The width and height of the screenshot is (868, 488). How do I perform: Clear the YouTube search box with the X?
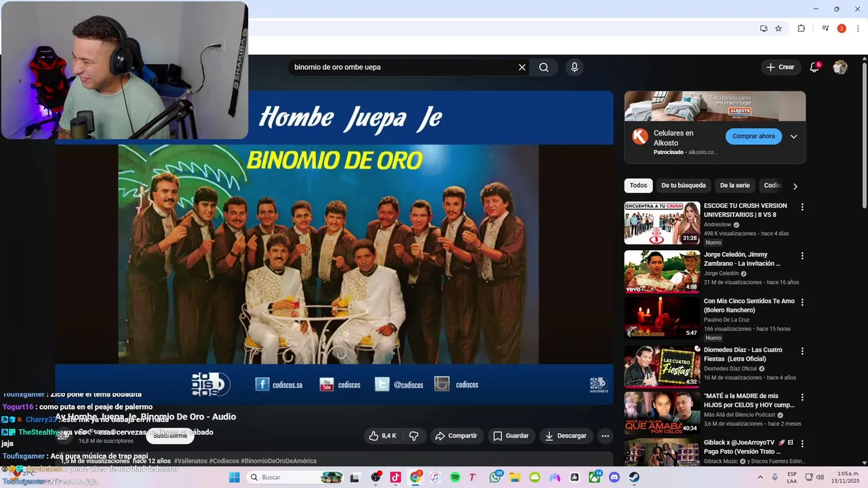tap(522, 67)
